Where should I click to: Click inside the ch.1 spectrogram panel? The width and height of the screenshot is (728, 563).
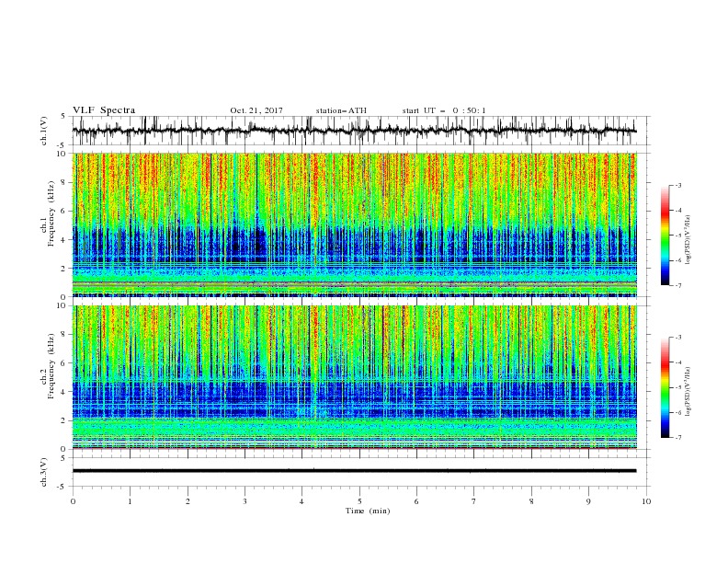[354, 224]
